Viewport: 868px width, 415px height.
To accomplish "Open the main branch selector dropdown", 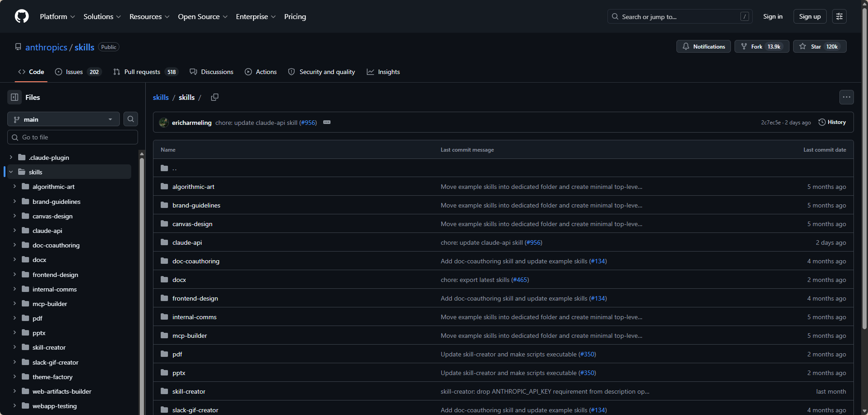I will [64, 119].
